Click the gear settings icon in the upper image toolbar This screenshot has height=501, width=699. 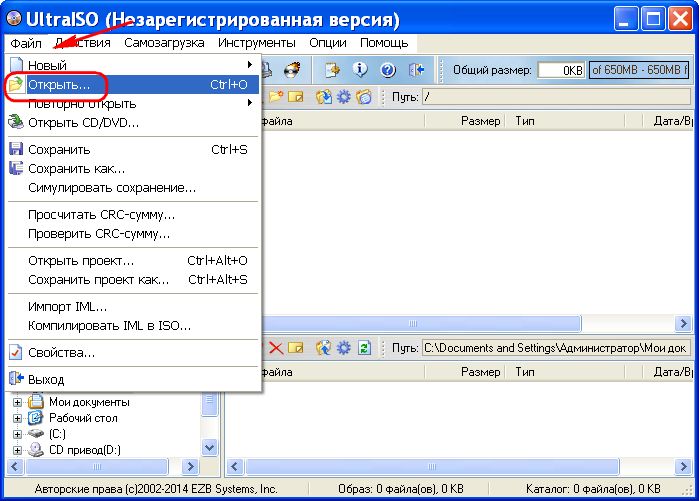(x=344, y=97)
